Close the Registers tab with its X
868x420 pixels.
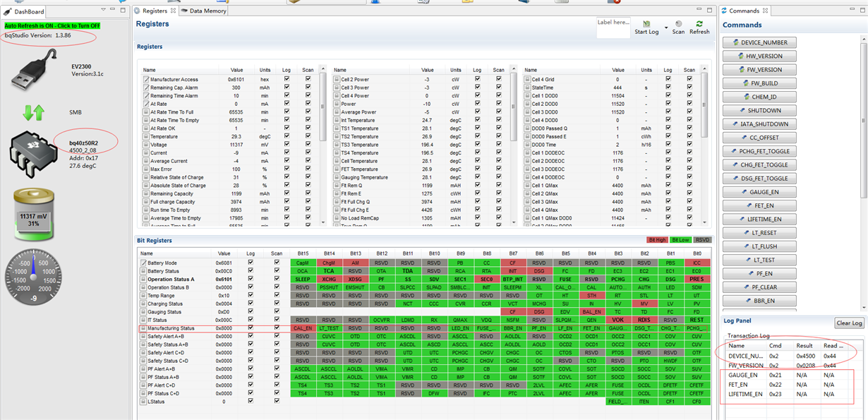(x=173, y=11)
